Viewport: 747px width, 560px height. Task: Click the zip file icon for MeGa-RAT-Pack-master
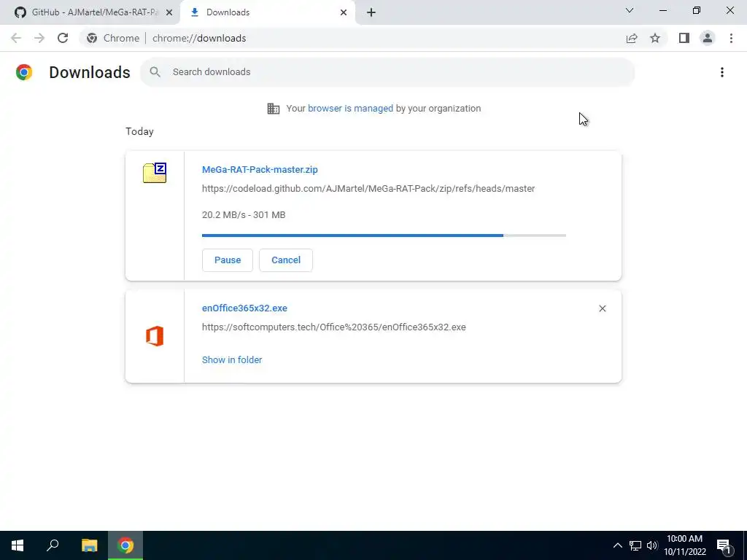(x=155, y=173)
